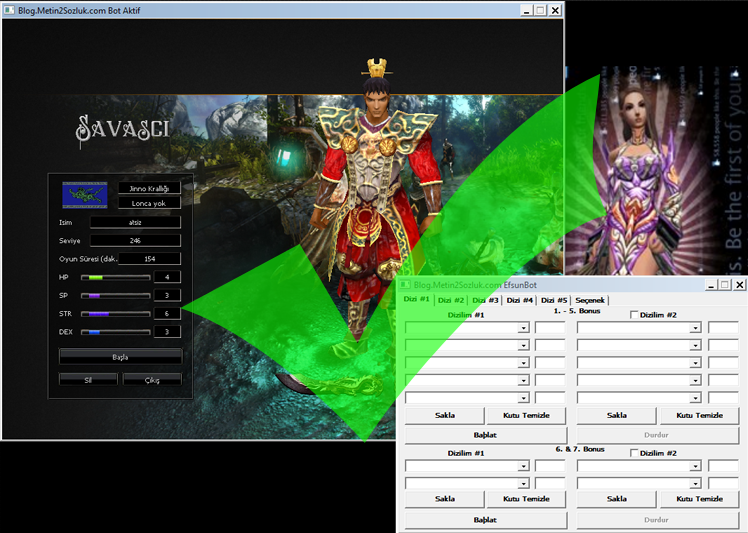The width and height of the screenshot is (748, 533).
Task: Click the SAVASCI class title text
Action: tap(123, 130)
